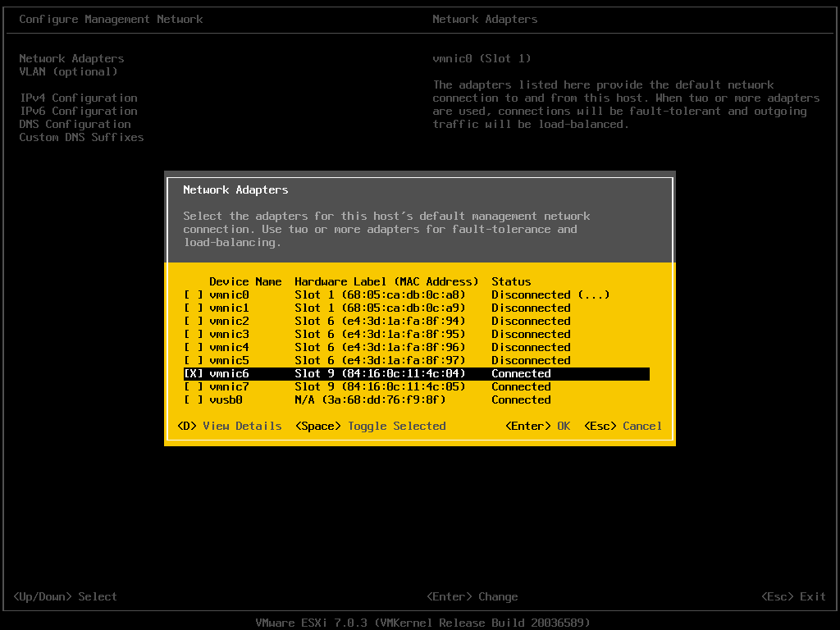The height and width of the screenshot is (630, 840).
Task: Toggle the vmnic1 adapter checkbox
Action: tap(194, 308)
